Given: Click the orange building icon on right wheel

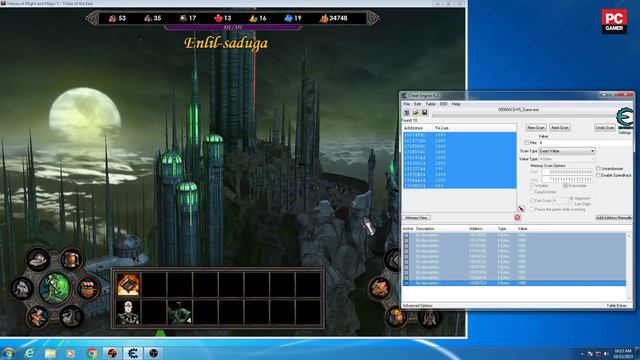Looking at the screenshot, I should 380,288.
